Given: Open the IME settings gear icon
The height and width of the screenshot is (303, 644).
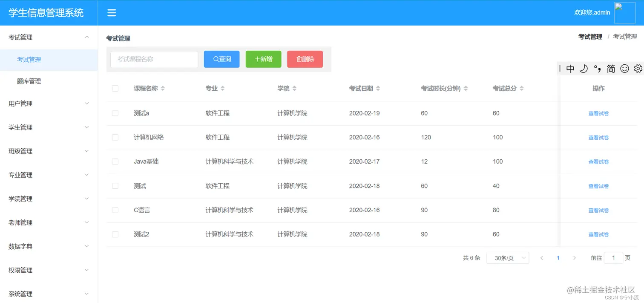Looking at the screenshot, I should click(638, 69).
